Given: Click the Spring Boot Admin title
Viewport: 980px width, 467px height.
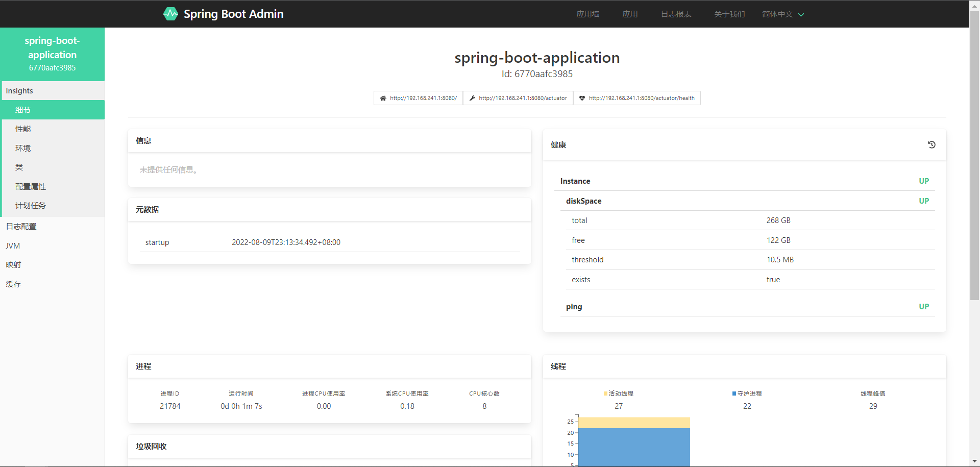Looking at the screenshot, I should point(233,14).
